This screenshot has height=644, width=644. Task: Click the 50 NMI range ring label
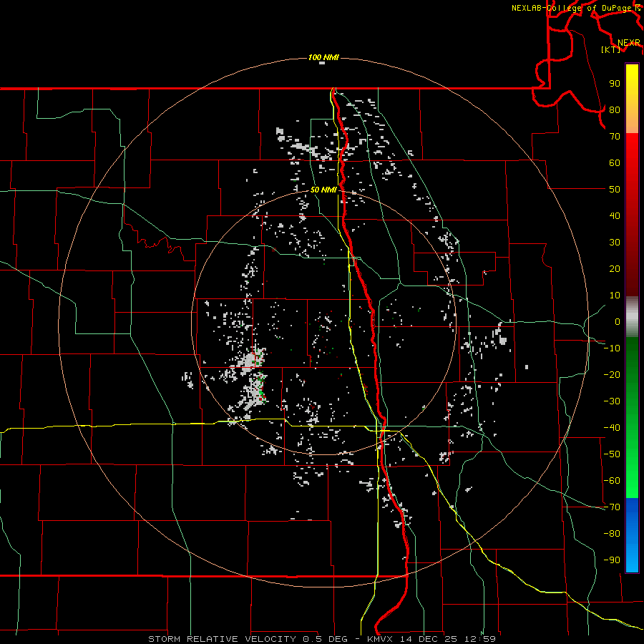(x=323, y=190)
